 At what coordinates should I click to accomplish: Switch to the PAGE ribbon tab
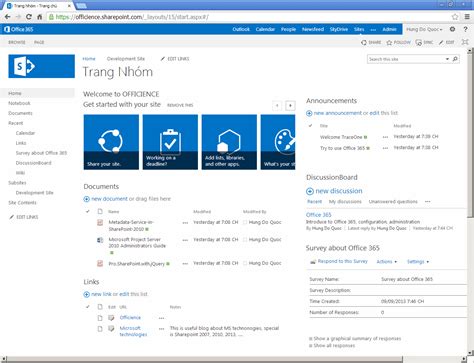tap(39, 42)
